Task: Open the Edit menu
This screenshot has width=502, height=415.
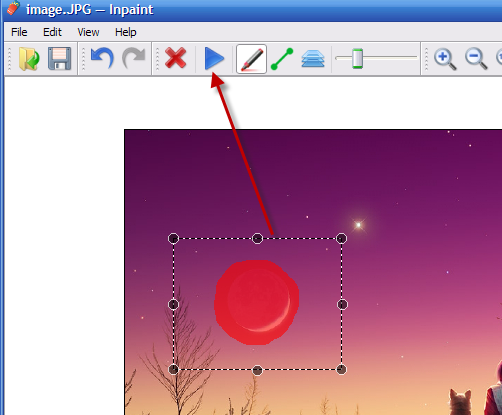Action: pos(52,32)
